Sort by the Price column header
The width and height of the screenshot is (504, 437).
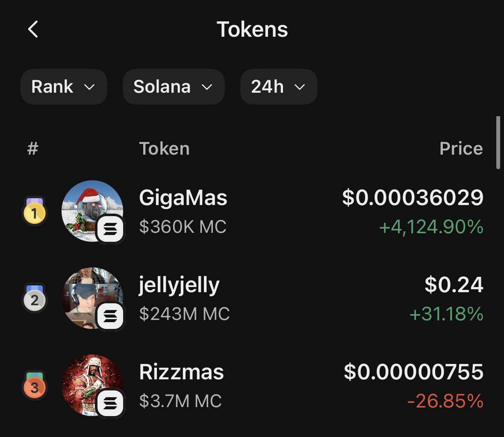pos(461,149)
